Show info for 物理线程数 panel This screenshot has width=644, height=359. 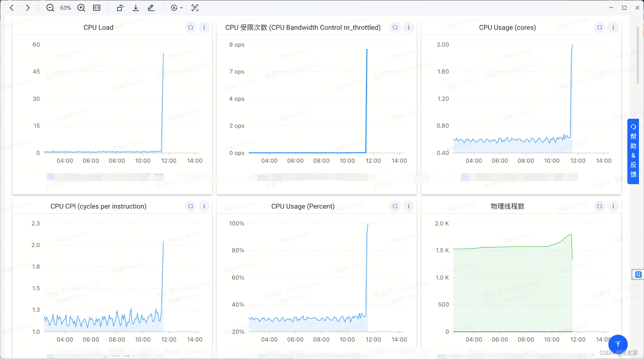tap(613, 206)
